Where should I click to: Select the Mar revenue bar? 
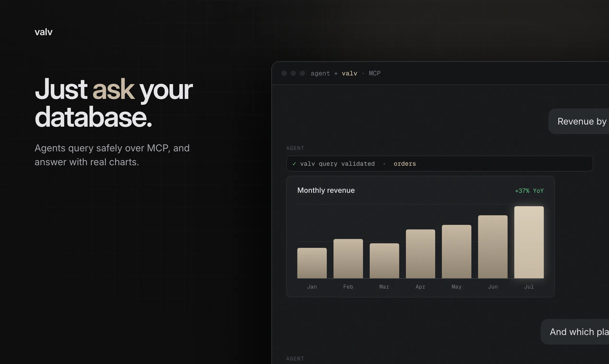384,261
